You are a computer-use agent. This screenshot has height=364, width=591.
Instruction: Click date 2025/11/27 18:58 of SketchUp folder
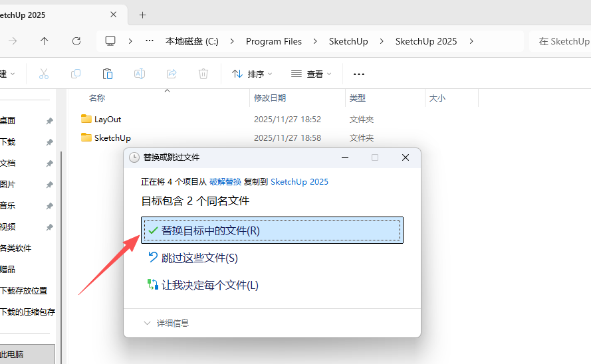tap(287, 137)
